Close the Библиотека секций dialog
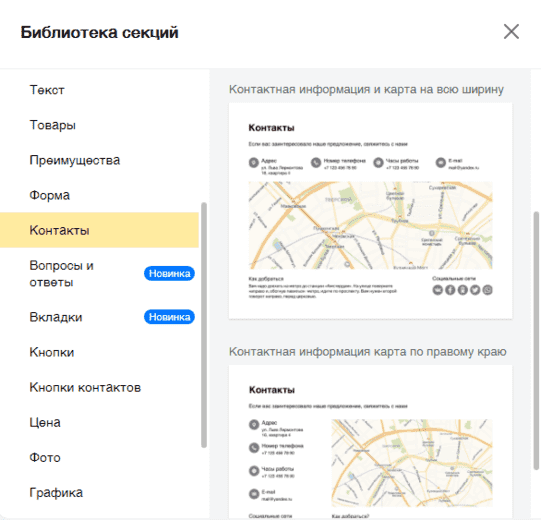Image resolution: width=541 pixels, height=520 pixels. coord(511,32)
